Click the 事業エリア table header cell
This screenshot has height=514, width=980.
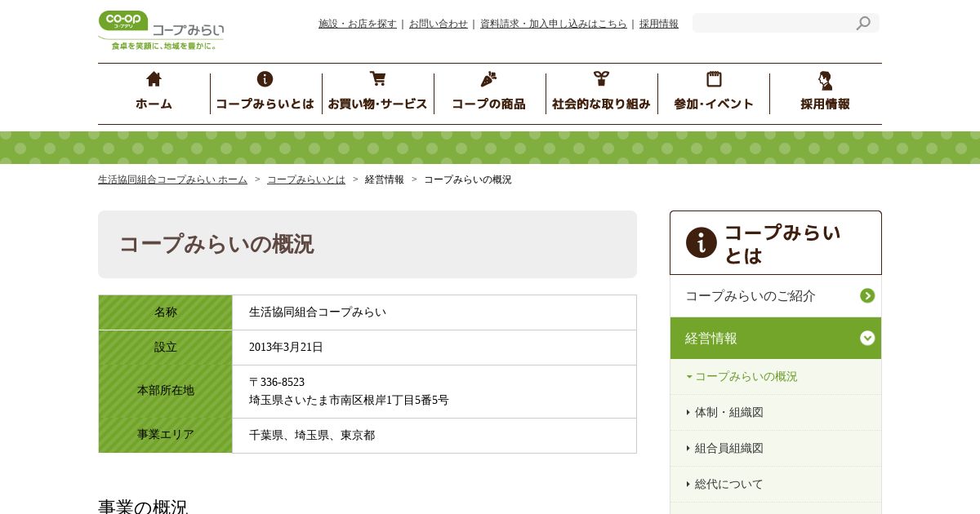click(x=166, y=436)
